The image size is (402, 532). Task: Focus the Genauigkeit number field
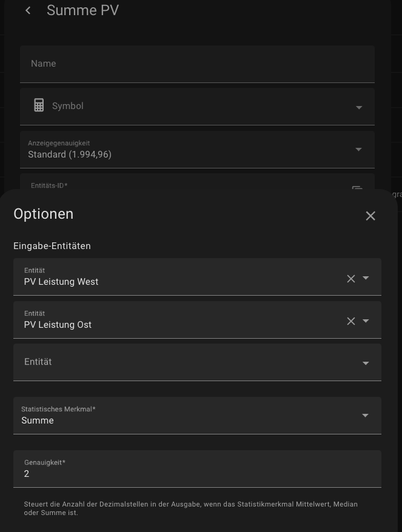[197, 473]
